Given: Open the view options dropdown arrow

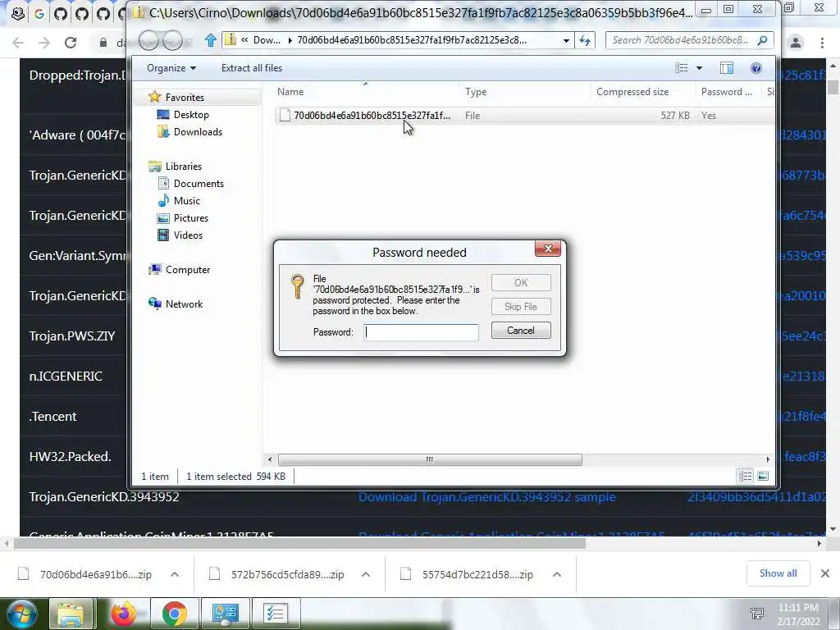Looking at the screenshot, I should tap(699, 68).
